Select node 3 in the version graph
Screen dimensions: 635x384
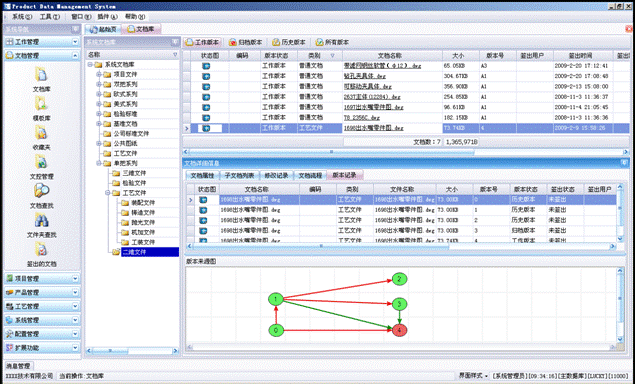pyautogui.click(x=399, y=304)
